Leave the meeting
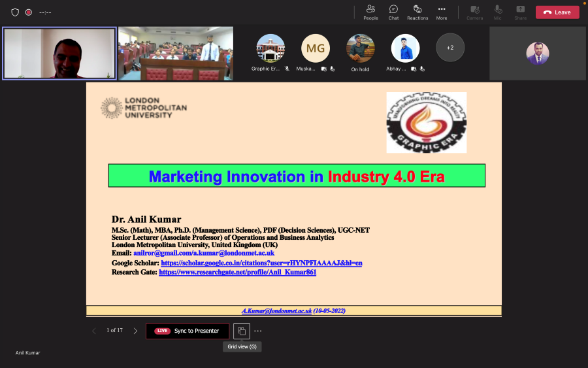 [557, 12]
